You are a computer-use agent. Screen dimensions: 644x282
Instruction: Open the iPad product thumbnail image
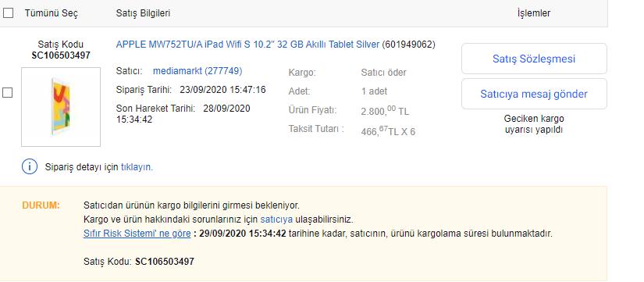61,107
